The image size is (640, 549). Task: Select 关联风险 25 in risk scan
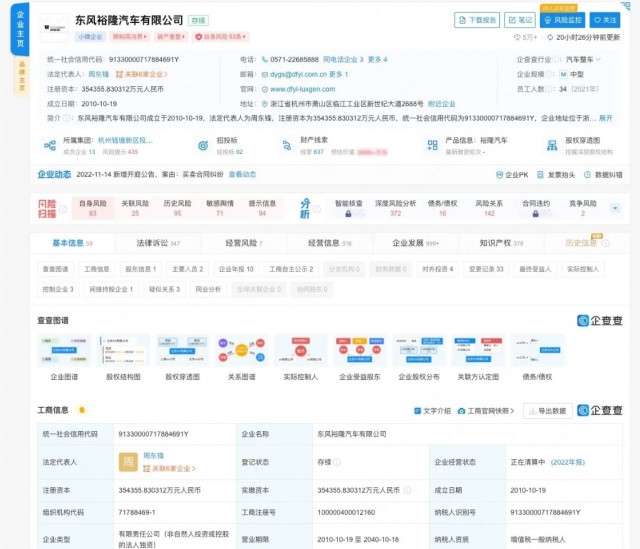135,208
